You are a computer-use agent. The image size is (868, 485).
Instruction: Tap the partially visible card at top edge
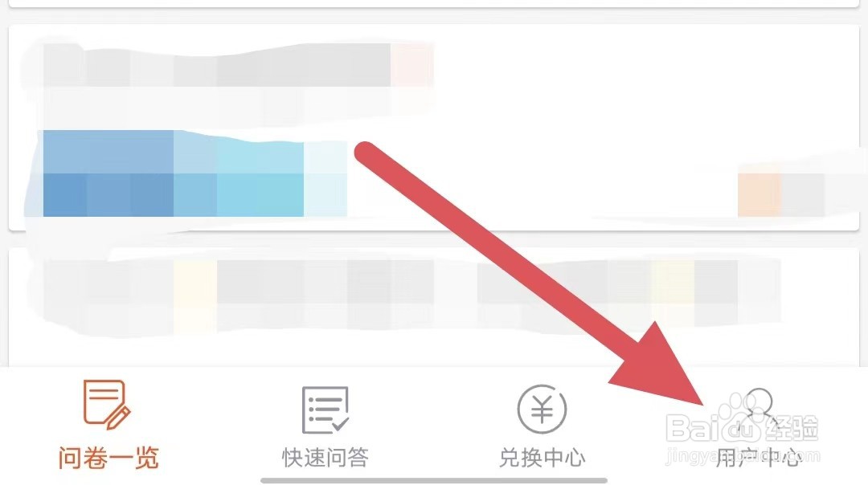coord(434,3)
